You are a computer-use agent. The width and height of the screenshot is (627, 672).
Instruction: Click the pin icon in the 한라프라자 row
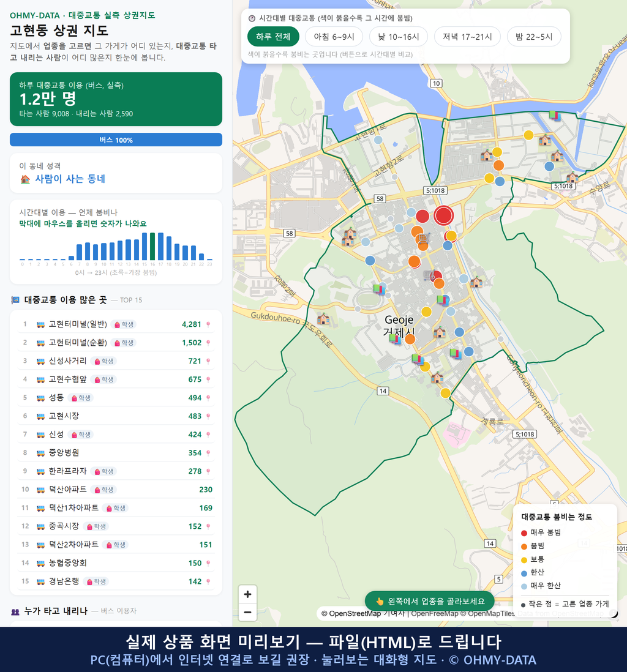[208, 471]
